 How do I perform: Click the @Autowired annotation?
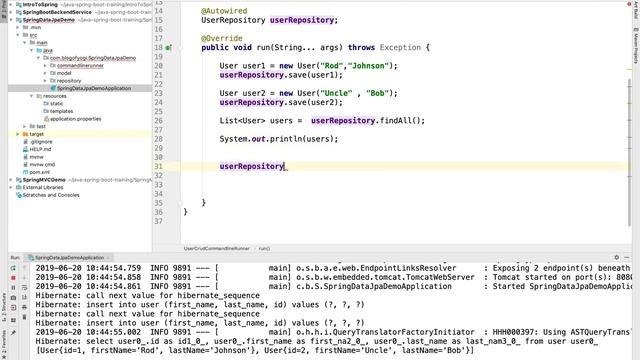224,11
